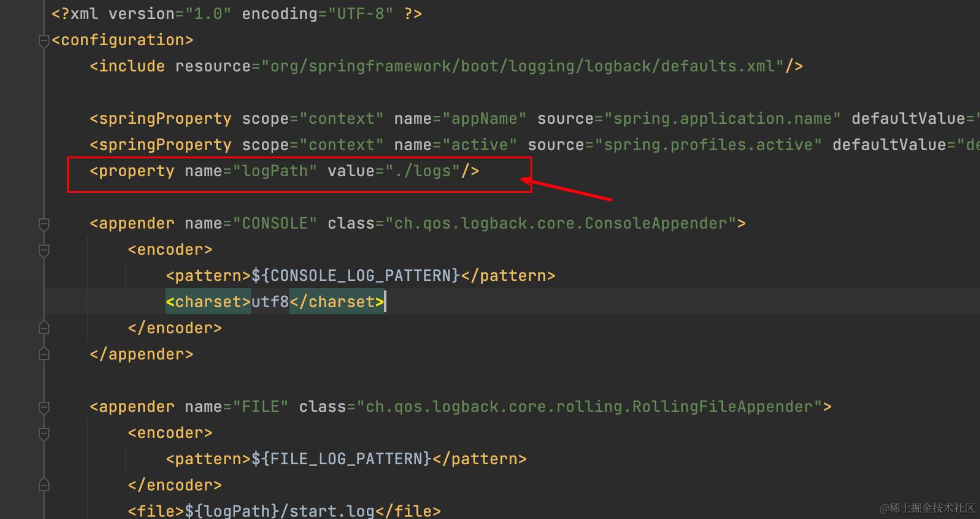Click the highlighted opening <charset> tag
The image size is (980, 519).
point(208,302)
